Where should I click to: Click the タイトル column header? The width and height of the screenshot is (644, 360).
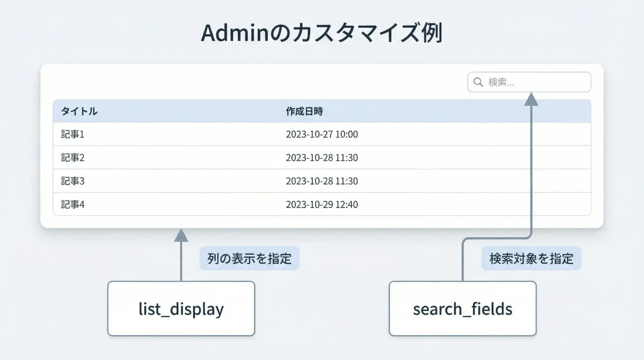(x=79, y=111)
